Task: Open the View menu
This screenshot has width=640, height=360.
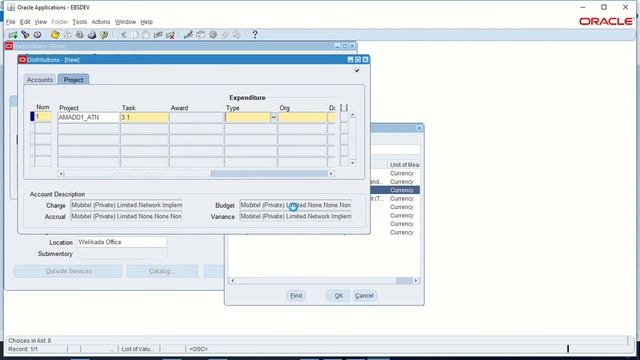Action: (x=40, y=22)
